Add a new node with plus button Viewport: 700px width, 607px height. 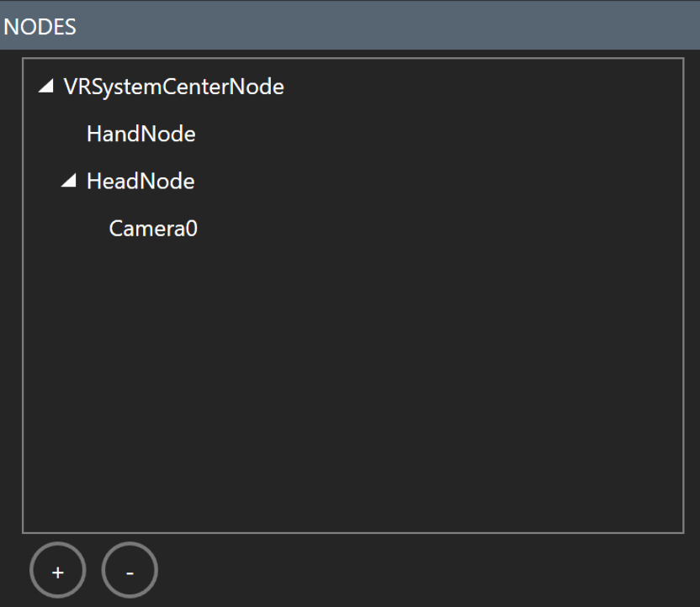(57, 570)
